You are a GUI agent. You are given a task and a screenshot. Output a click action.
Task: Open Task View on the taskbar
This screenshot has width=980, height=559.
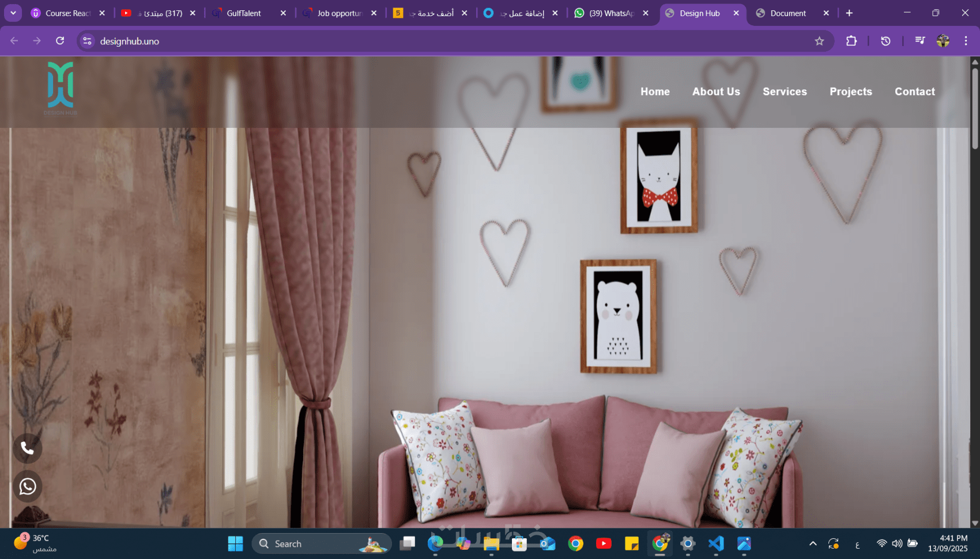[408, 543]
